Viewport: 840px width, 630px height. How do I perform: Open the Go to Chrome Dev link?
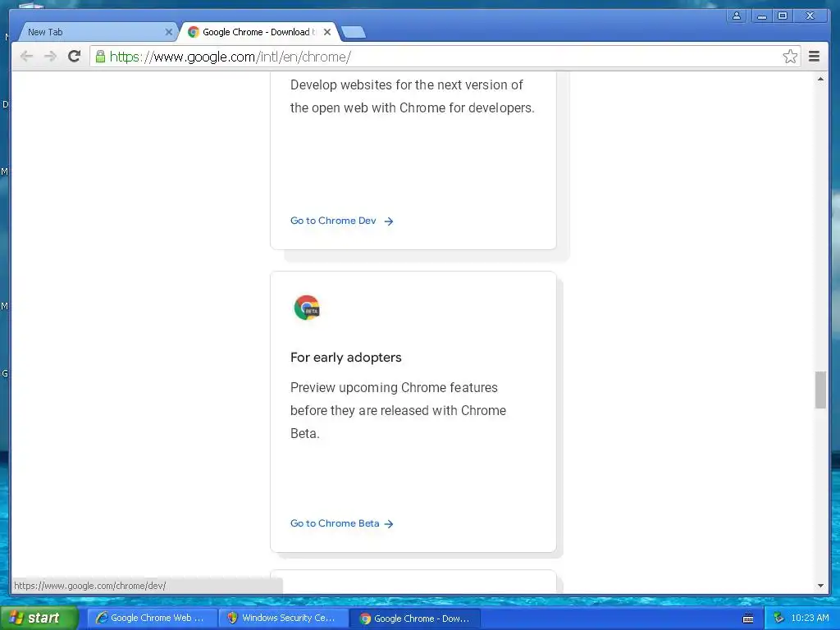pos(342,221)
